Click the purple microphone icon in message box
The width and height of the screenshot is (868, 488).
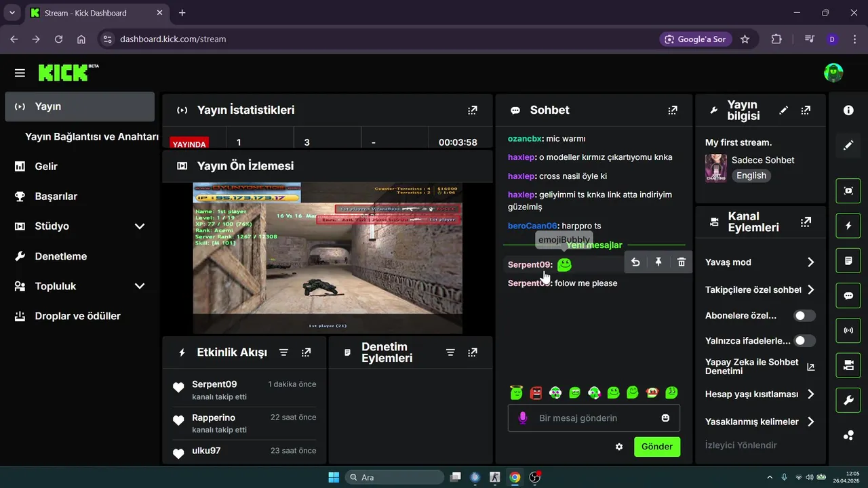[523, 418]
